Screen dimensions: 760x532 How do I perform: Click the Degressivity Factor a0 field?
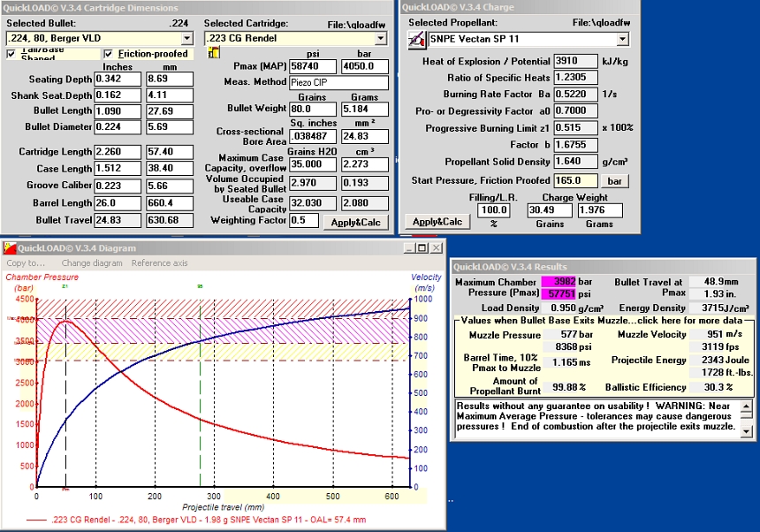tap(576, 111)
